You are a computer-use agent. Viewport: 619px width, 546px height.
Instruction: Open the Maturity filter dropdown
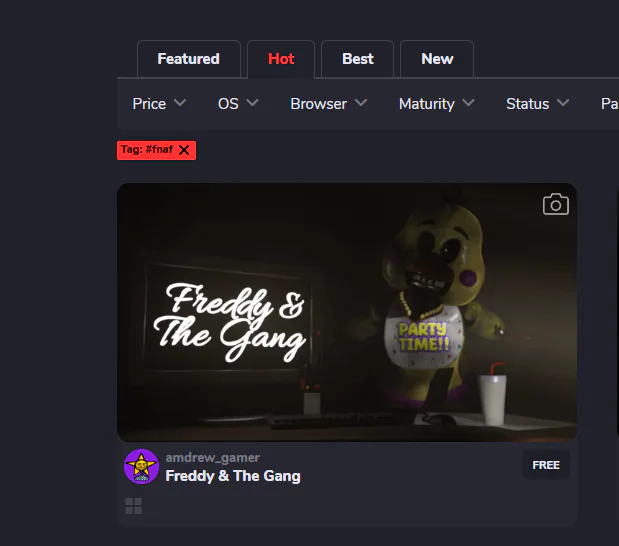pos(437,104)
